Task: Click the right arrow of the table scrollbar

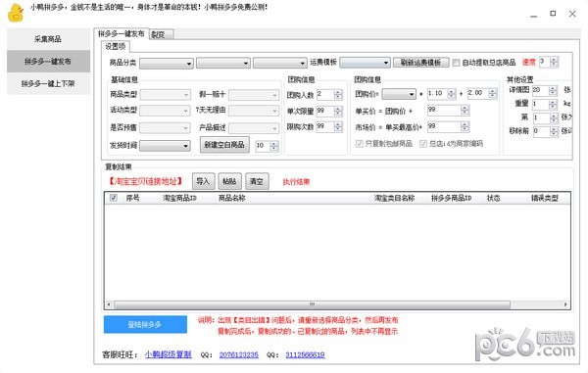Action: click(565, 304)
